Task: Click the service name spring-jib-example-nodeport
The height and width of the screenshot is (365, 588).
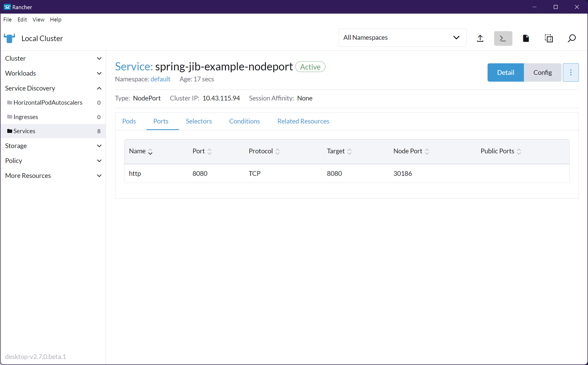Action: tap(224, 66)
